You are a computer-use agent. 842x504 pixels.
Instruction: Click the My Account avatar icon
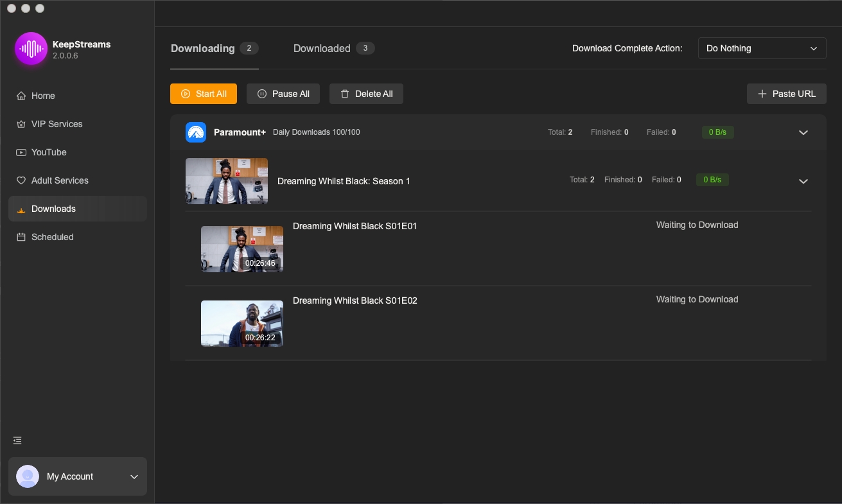point(28,476)
